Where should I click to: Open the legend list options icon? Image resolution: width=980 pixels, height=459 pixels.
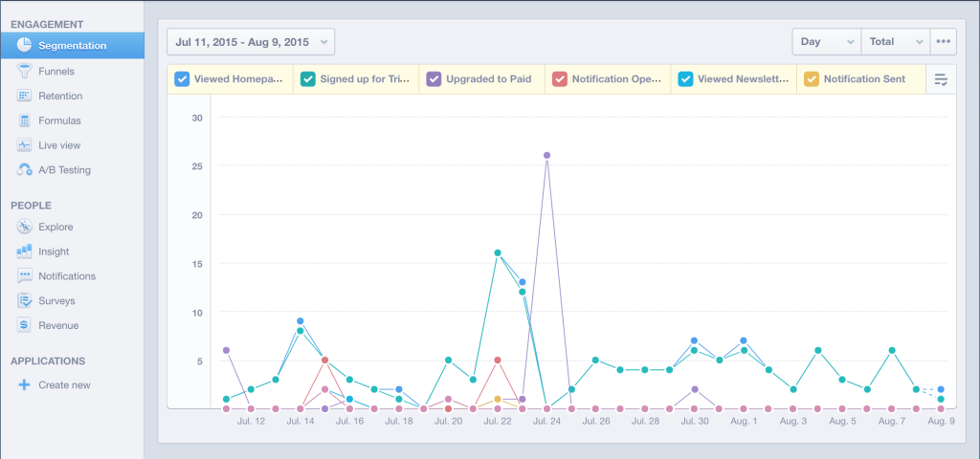[x=941, y=79]
